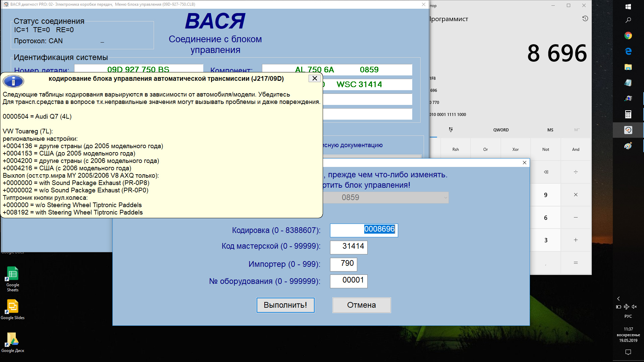
Task: Click tooltip line +008192 with Steering Wheel Paddels
Action: click(73, 213)
